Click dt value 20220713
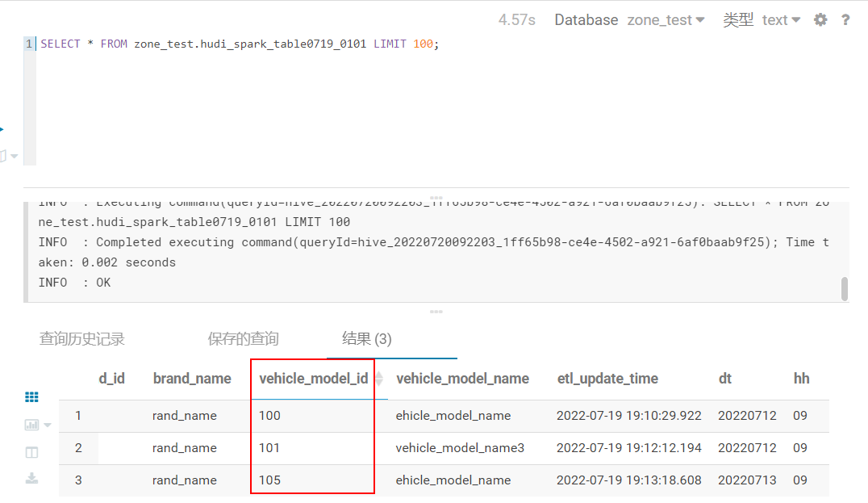This screenshot has height=503, width=868. pyautogui.click(x=747, y=480)
